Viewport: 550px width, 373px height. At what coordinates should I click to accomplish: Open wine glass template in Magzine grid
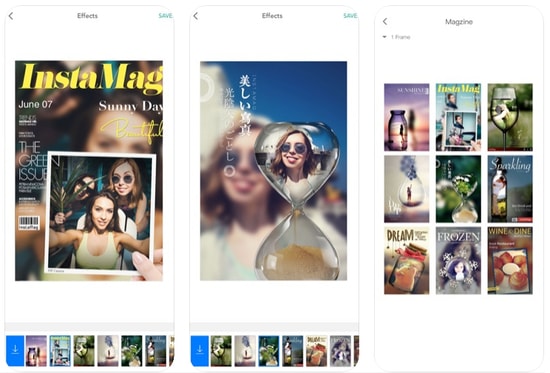(510, 117)
